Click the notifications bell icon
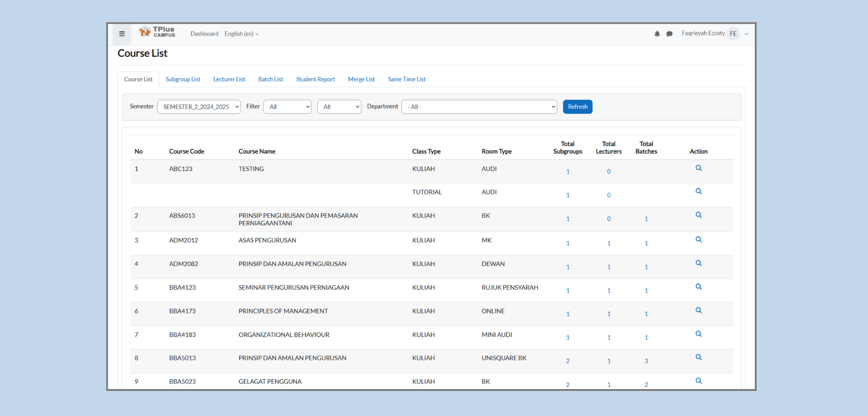The height and width of the screenshot is (416, 868). click(x=657, y=34)
